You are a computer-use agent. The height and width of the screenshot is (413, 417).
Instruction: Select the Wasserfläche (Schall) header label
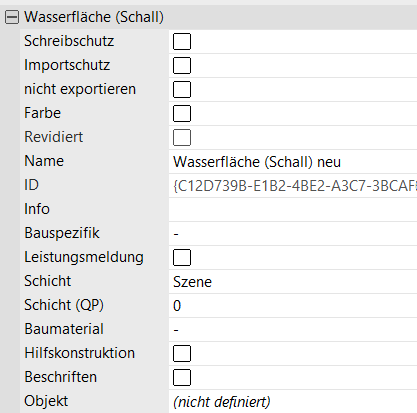pos(94,17)
